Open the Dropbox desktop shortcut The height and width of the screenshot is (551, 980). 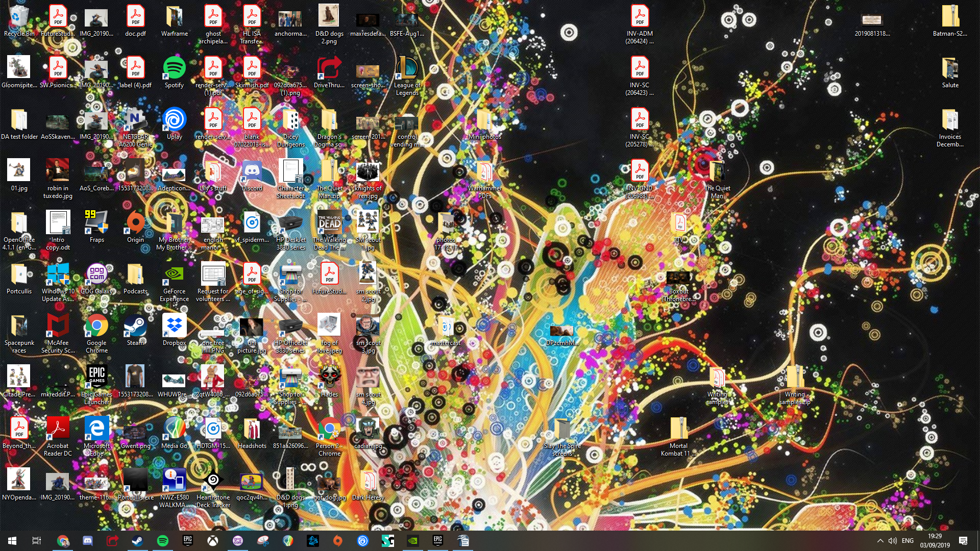174,330
